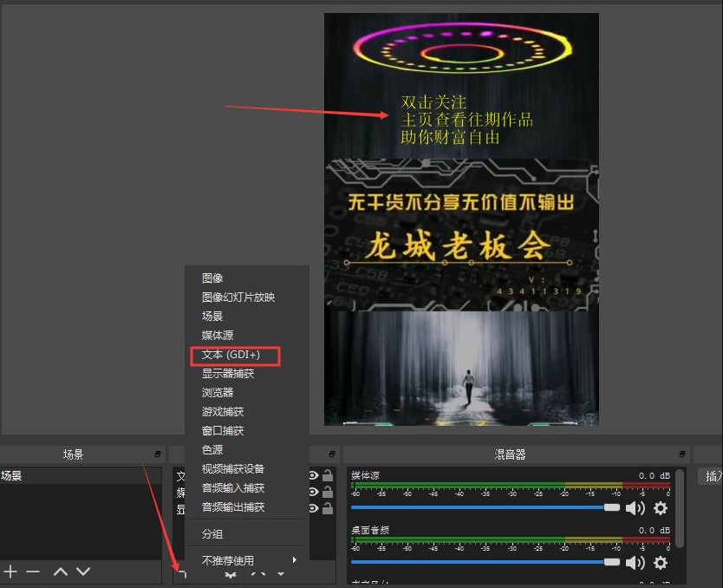The width and height of the screenshot is (723, 588).
Task: Open 桌面音频 settings gear
Action: point(661,563)
